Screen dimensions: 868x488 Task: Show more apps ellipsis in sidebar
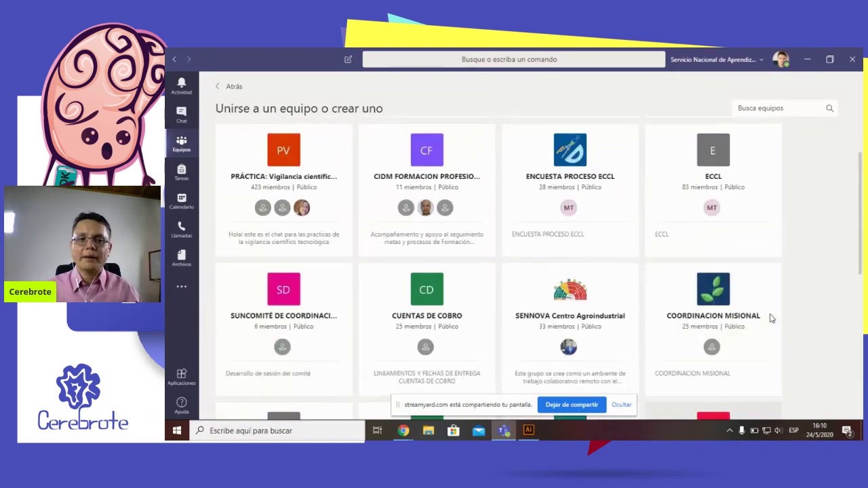[181, 287]
